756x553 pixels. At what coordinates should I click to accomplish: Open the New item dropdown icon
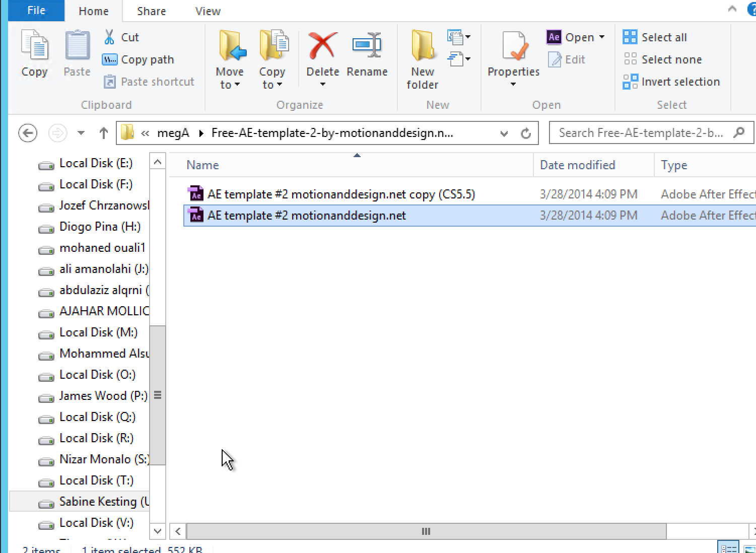(458, 37)
